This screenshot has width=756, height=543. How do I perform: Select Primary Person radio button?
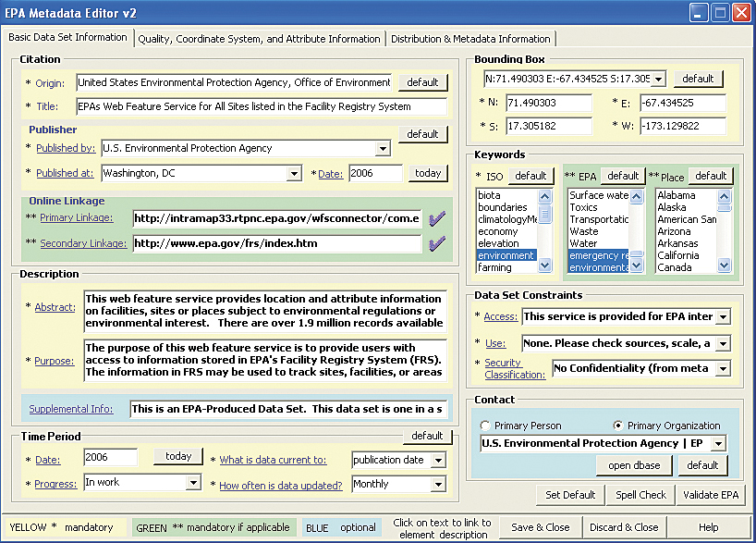485,426
